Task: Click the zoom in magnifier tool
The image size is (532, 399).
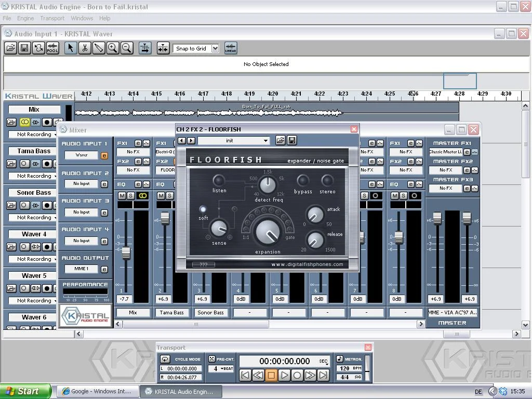Action: click(112, 48)
